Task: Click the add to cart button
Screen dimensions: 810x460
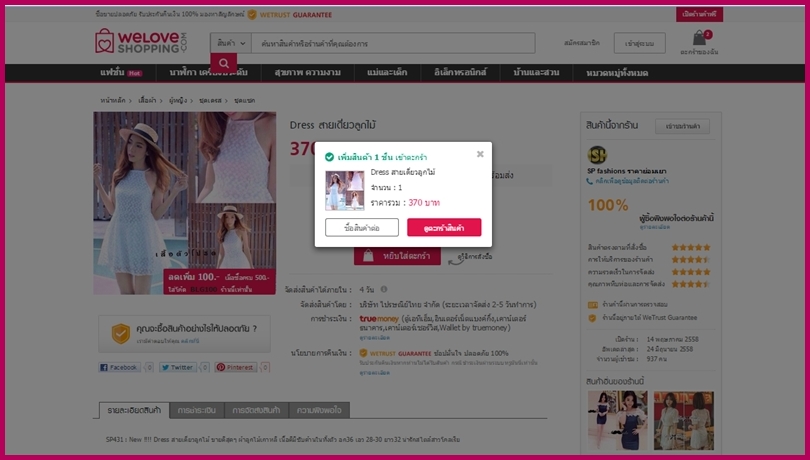Action: pos(397,256)
